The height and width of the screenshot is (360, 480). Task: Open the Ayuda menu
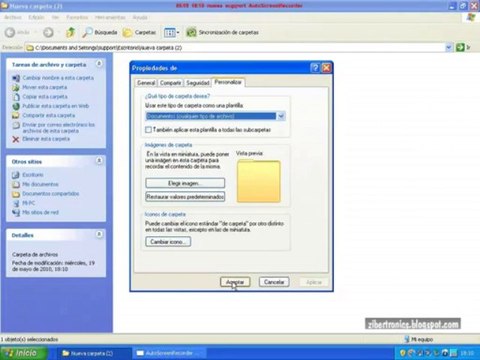click(140, 17)
